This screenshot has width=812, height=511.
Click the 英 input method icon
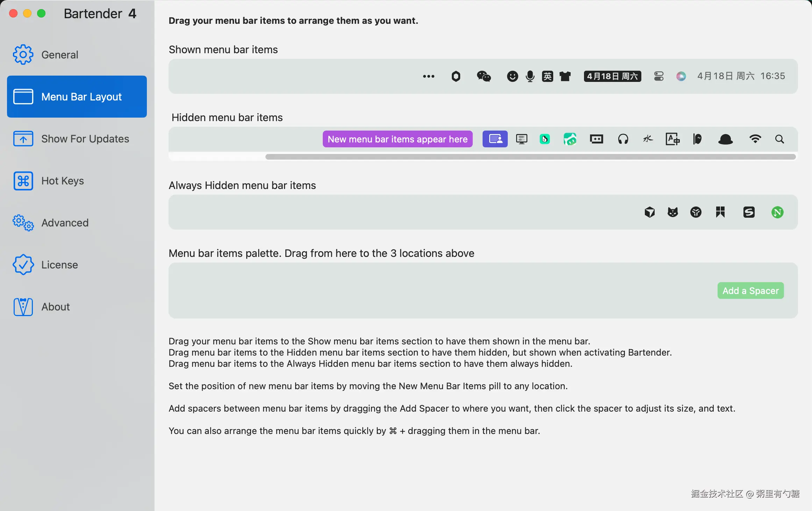[548, 76]
